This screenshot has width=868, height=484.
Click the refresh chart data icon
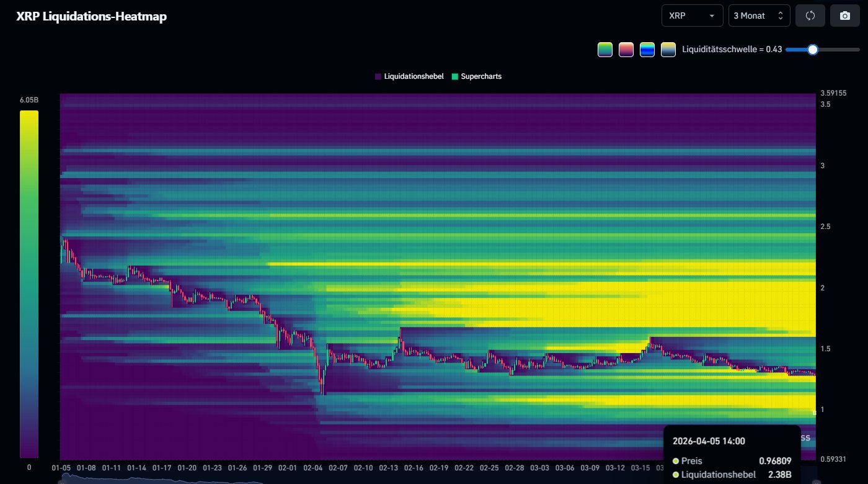click(810, 16)
